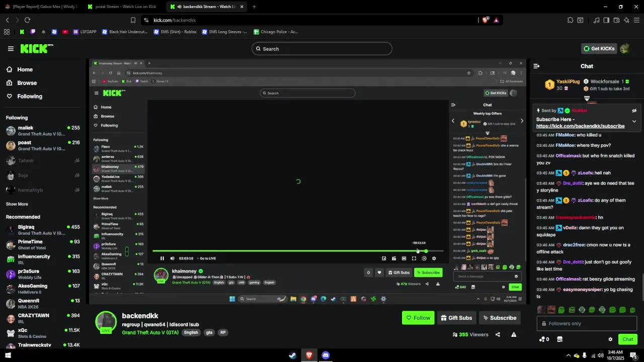Mute the backendkk tab audio

click(179, 7)
